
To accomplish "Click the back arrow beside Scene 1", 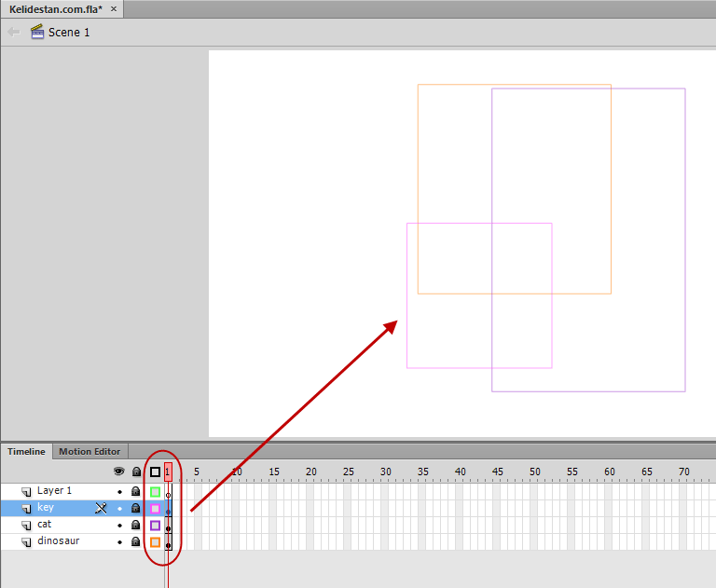I will 14,32.
